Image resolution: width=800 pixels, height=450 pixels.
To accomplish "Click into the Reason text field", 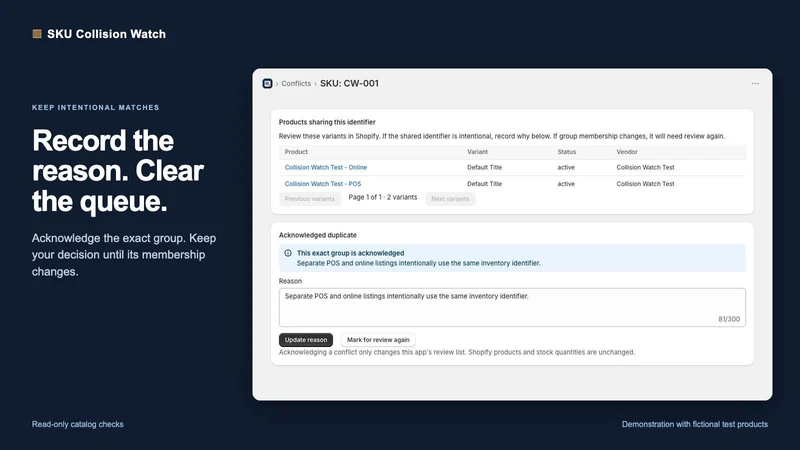I will click(512, 307).
